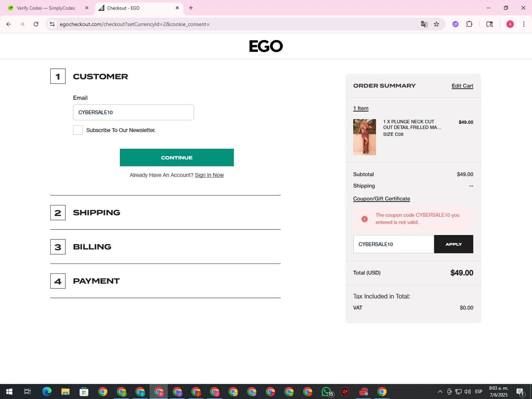Open the Edit Cart link
532x399 pixels.
point(462,86)
